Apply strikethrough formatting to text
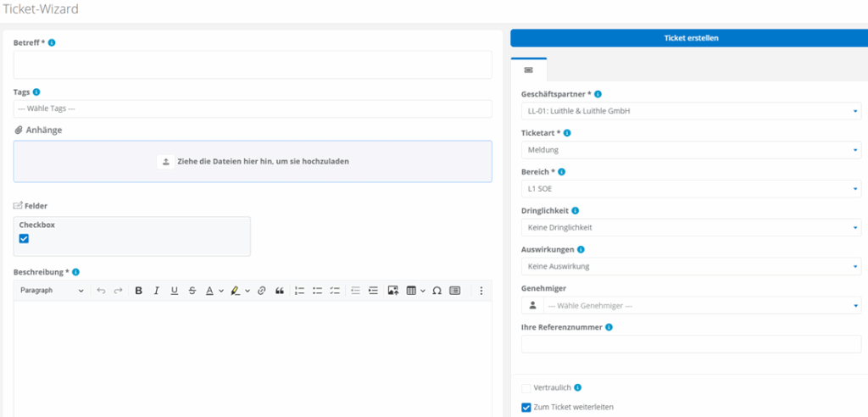Viewport: 868px width, 417px height. click(192, 291)
